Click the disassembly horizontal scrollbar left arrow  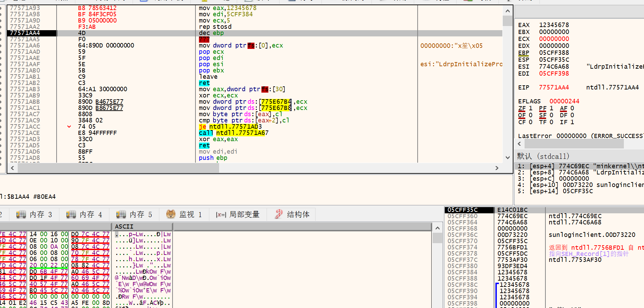tap(12, 168)
